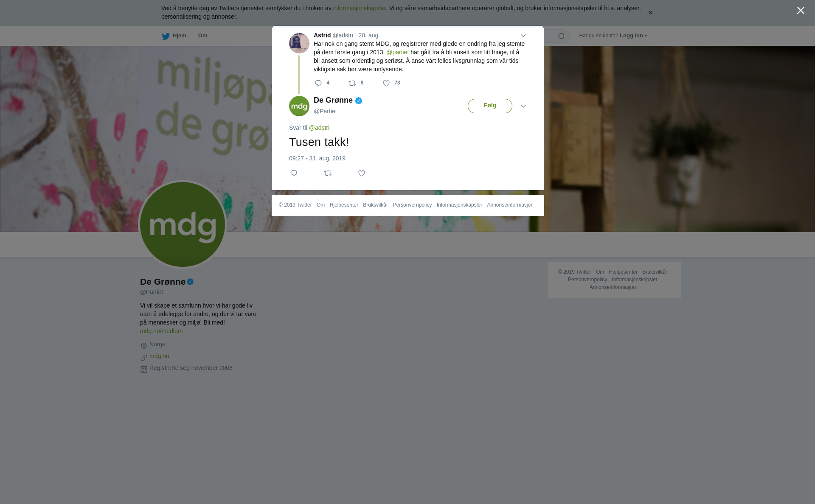Dismiss the cookie notice banner
The height and width of the screenshot is (504, 815).
click(x=650, y=13)
